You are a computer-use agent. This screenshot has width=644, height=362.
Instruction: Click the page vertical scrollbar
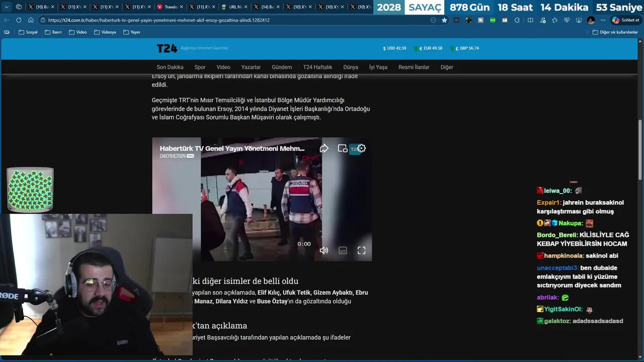pos(640,150)
